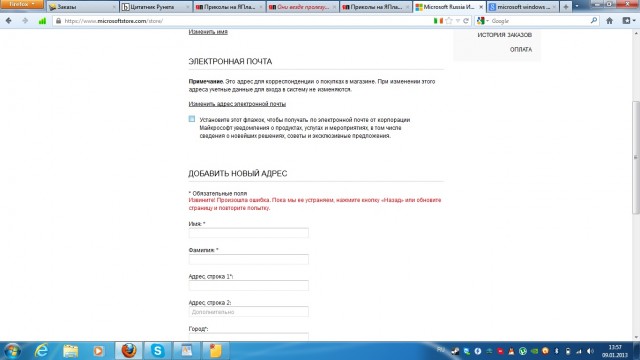Viewport: 640px width, 360px height.
Task: Click the 'Изменить имя' link
Action: (208, 32)
